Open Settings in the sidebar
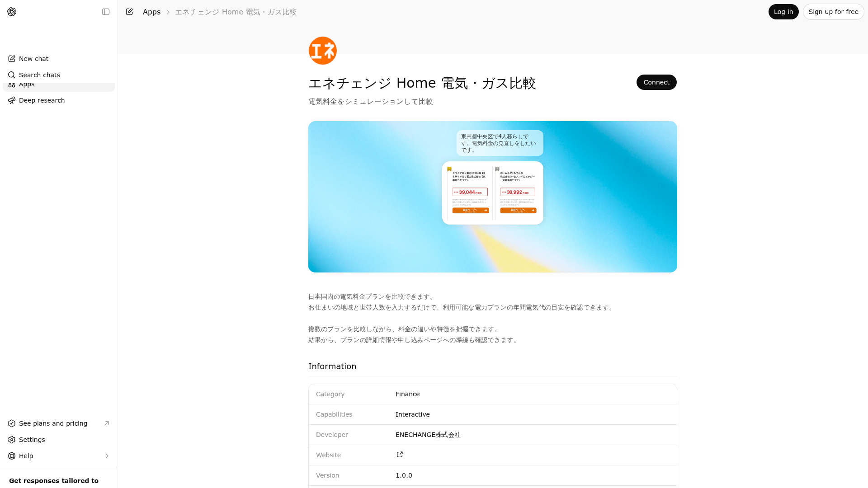 click(x=59, y=440)
